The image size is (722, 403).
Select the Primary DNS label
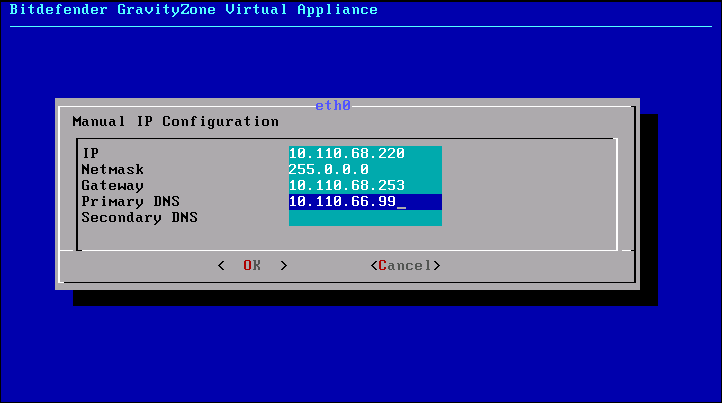click(129, 201)
